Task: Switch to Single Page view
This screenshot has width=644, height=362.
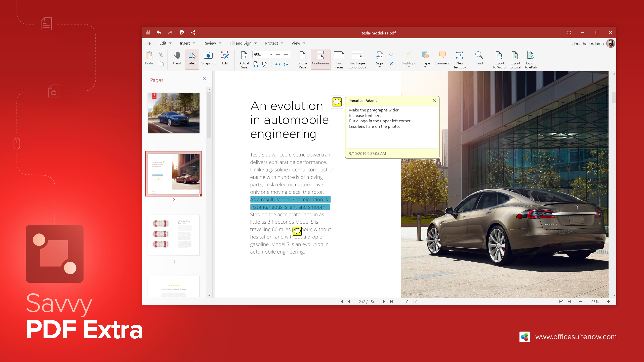Action: pyautogui.click(x=302, y=60)
